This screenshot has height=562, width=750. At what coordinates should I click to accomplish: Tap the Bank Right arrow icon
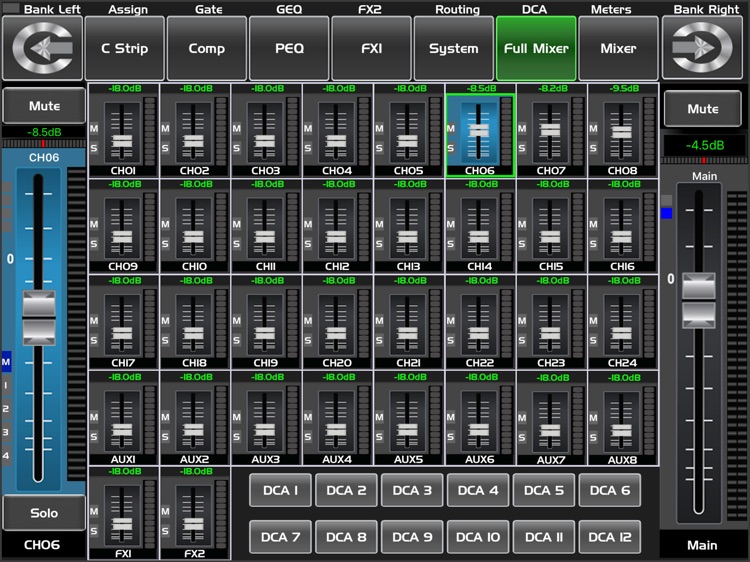pyautogui.click(x=702, y=48)
